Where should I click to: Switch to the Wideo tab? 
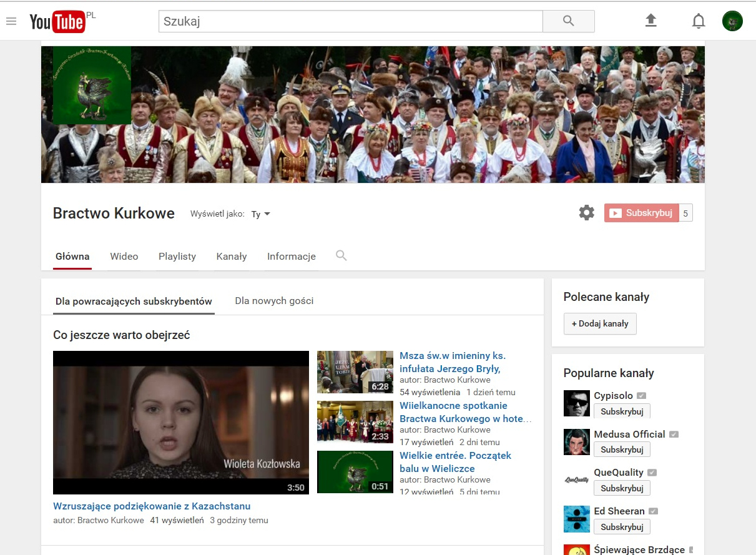[x=124, y=257]
